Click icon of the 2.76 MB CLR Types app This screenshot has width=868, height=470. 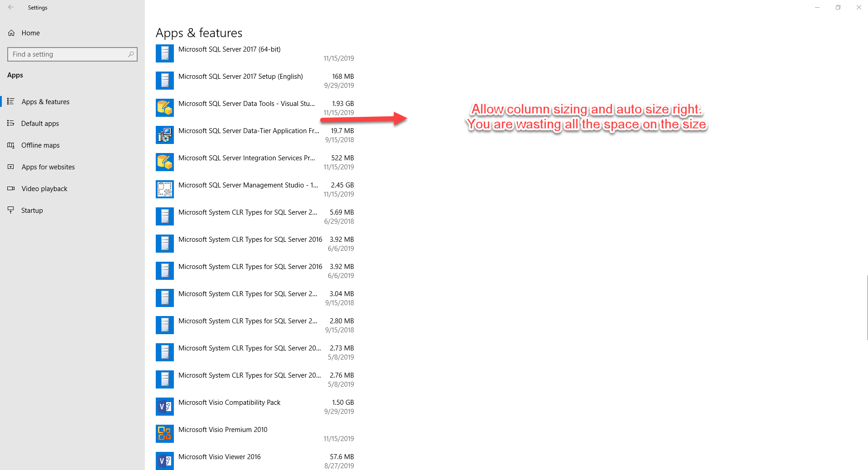pyautogui.click(x=165, y=379)
